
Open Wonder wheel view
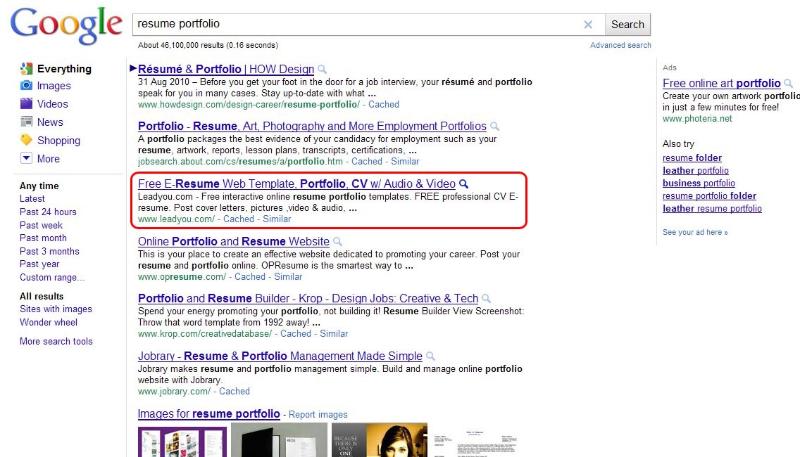pyautogui.click(x=48, y=322)
